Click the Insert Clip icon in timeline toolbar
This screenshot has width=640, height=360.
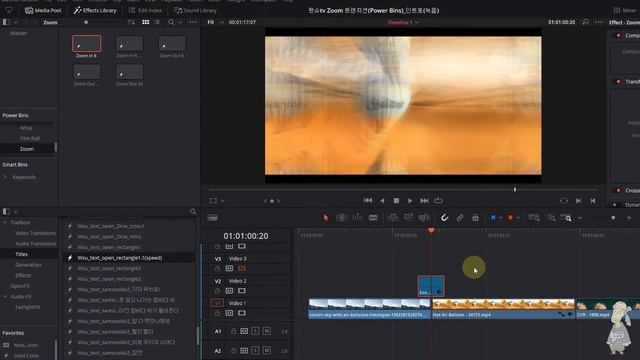coord(393,218)
